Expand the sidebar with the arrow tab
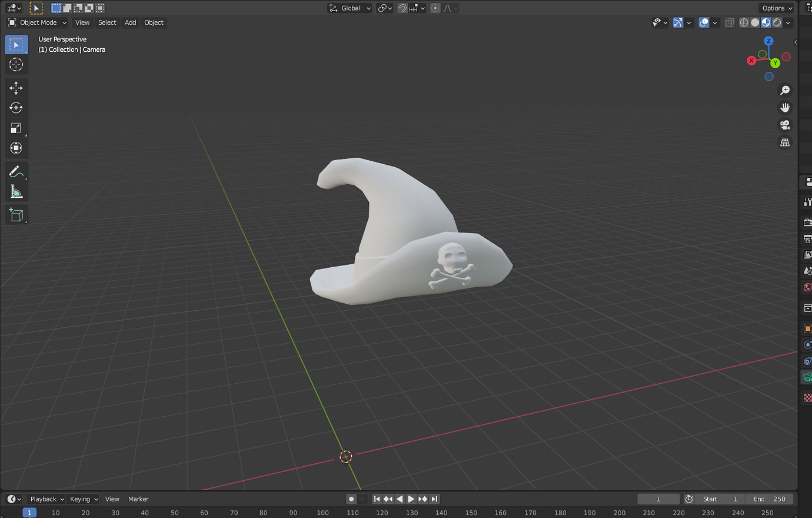 pos(796,42)
